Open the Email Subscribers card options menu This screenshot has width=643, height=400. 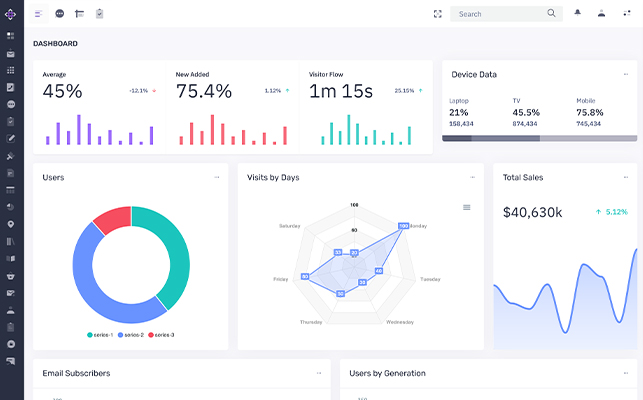coord(319,373)
